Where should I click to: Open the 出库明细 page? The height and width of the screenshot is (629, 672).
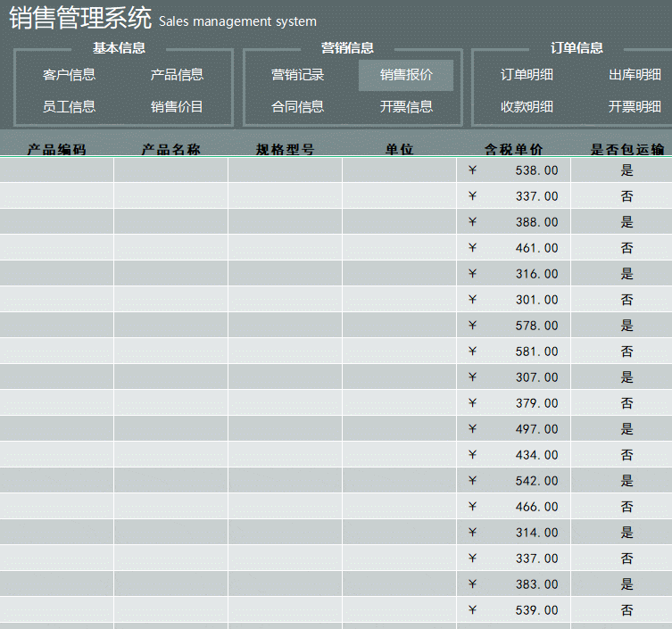[x=635, y=75]
